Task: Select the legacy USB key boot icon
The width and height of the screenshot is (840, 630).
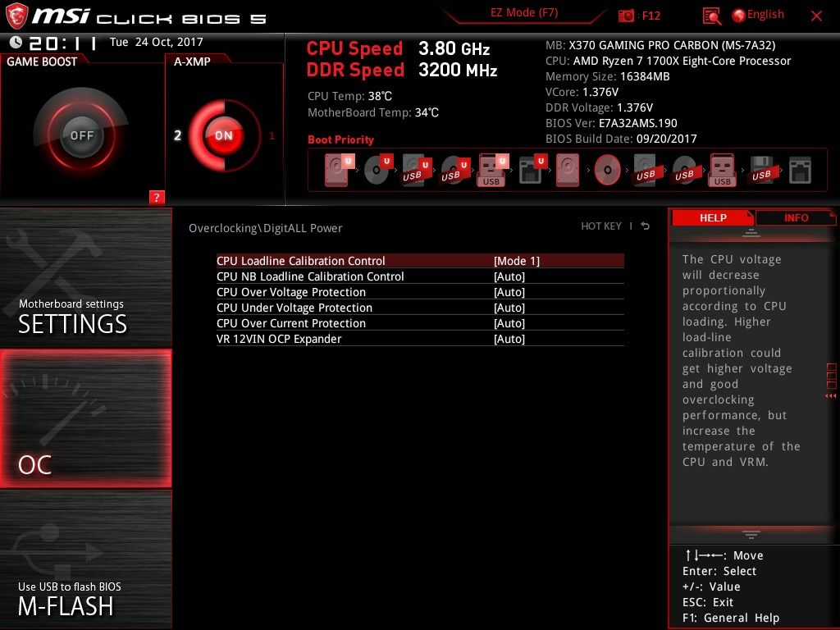Action: [x=722, y=170]
